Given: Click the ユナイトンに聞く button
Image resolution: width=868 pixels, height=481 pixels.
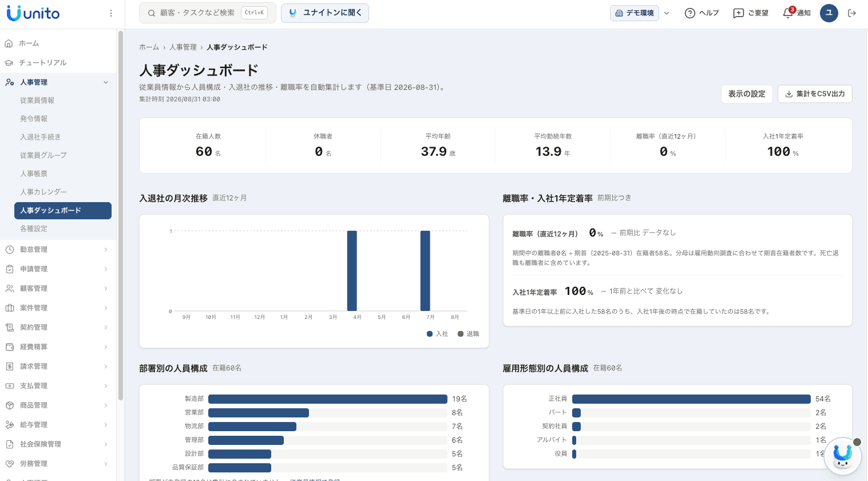Looking at the screenshot, I should [325, 13].
